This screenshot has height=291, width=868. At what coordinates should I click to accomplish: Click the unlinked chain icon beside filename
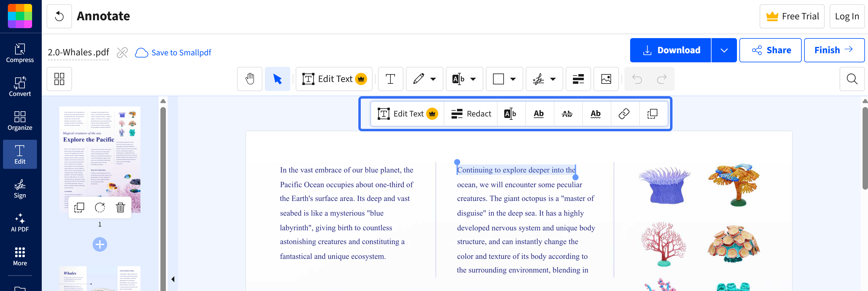[x=122, y=53]
